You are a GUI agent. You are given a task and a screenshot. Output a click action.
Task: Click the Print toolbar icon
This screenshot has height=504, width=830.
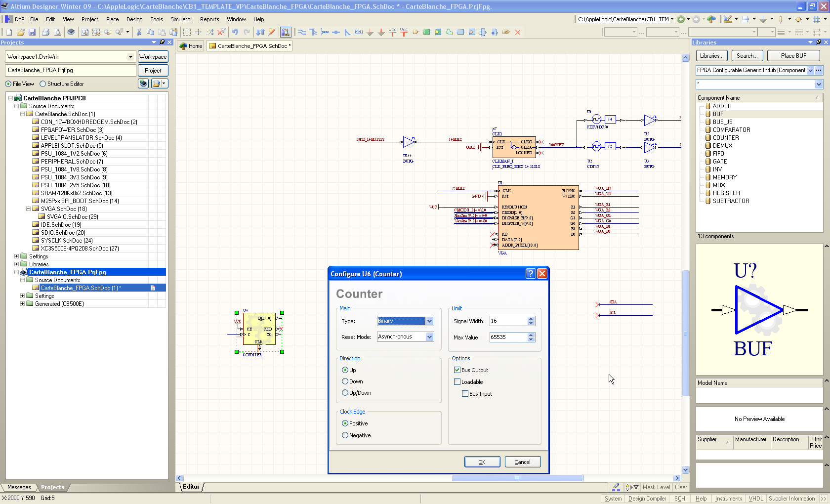click(45, 32)
